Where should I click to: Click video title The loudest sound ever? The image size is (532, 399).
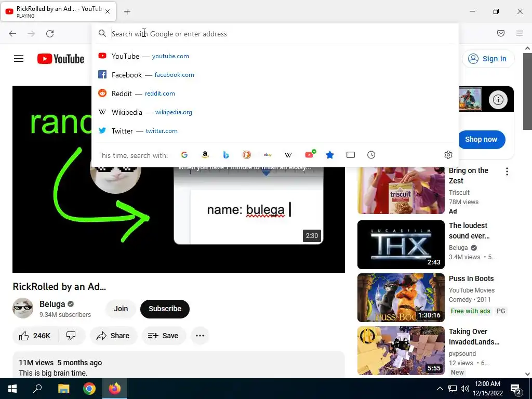point(469,231)
